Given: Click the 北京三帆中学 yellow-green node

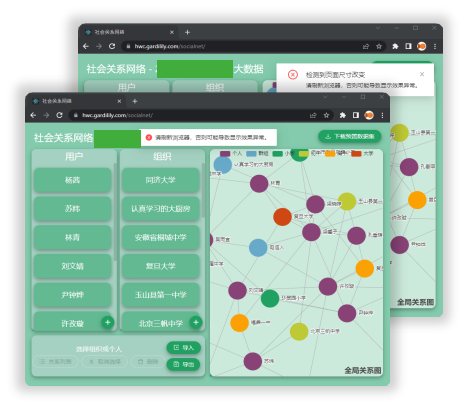Looking at the screenshot, I should (x=299, y=332).
